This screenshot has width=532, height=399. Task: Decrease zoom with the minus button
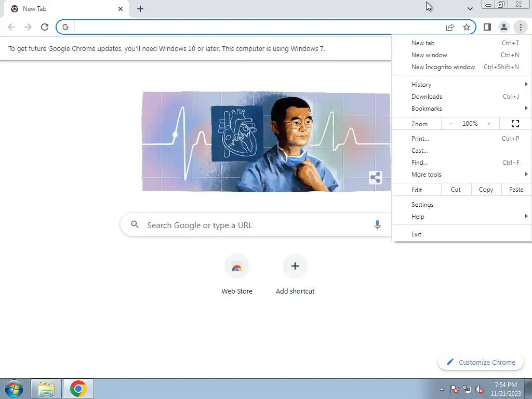(451, 124)
